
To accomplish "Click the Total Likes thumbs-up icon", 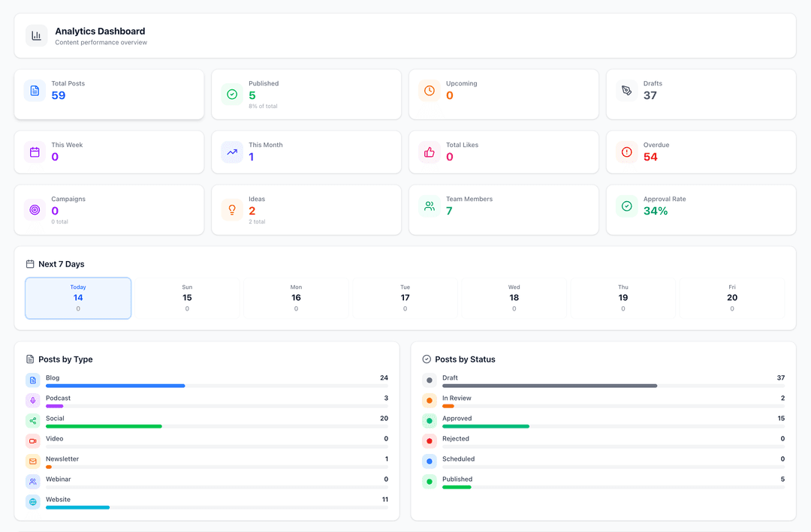I will [x=429, y=152].
